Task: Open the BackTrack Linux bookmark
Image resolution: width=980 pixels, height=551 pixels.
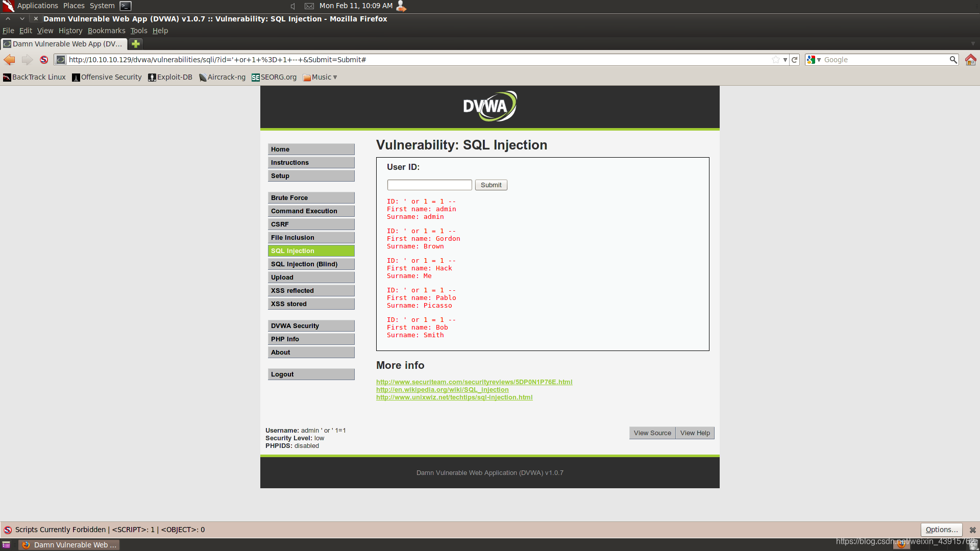Action: click(35, 77)
